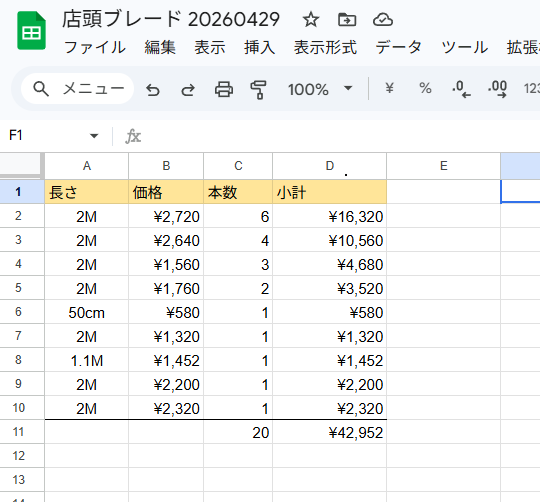Viewport: 540px width, 502px height.
Task: Select all cells with corner box
Action: click(x=22, y=165)
